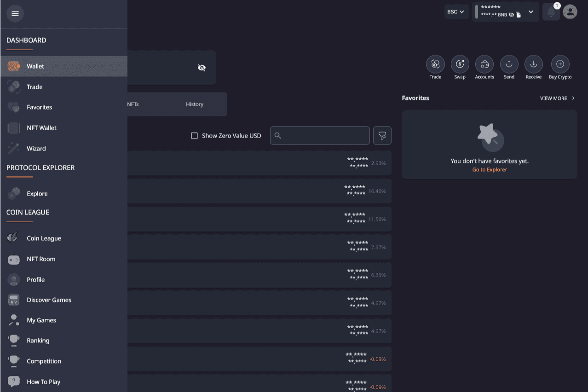
Task: Open the BSC network dropdown
Action: point(456,12)
